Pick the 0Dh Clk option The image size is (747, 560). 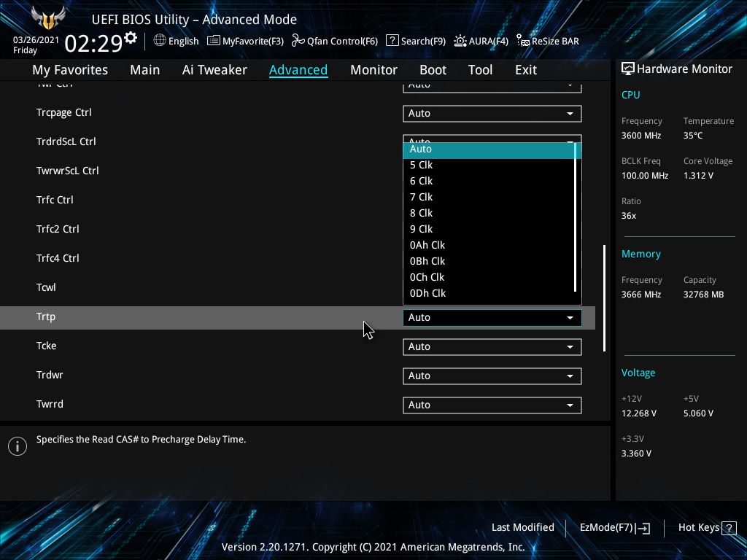point(489,293)
